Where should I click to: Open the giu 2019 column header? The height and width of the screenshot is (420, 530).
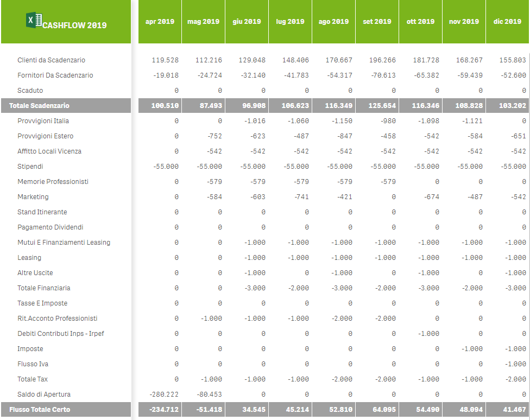point(247,22)
